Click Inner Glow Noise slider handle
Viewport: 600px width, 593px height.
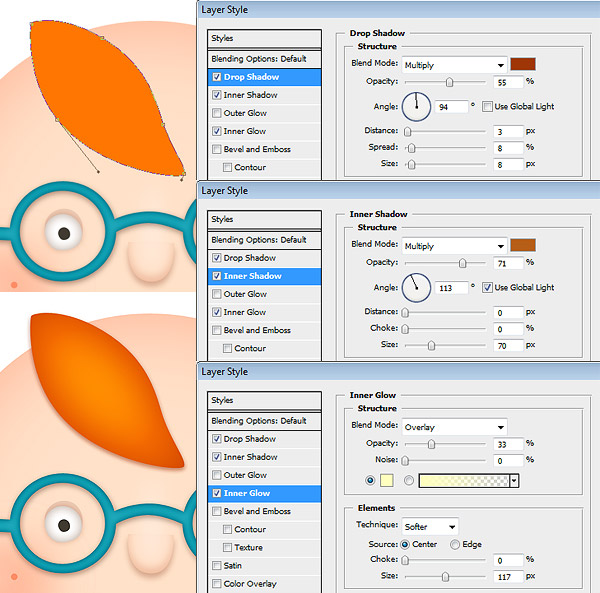tap(405, 461)
